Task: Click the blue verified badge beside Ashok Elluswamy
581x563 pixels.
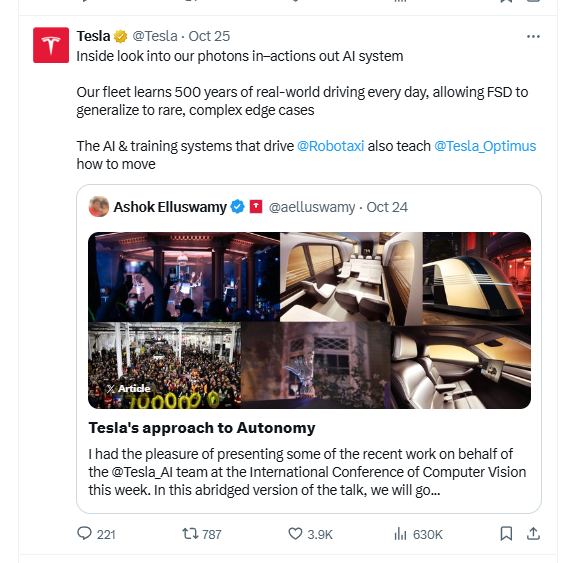Action: (237, 207)
